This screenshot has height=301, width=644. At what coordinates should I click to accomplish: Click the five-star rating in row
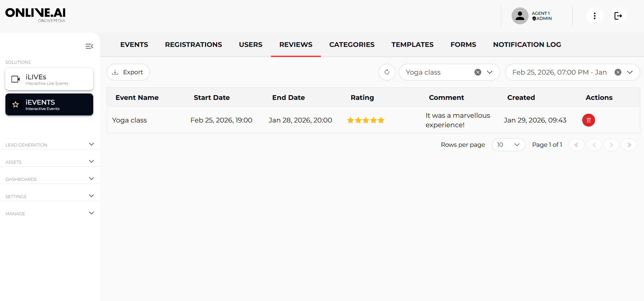366,120
